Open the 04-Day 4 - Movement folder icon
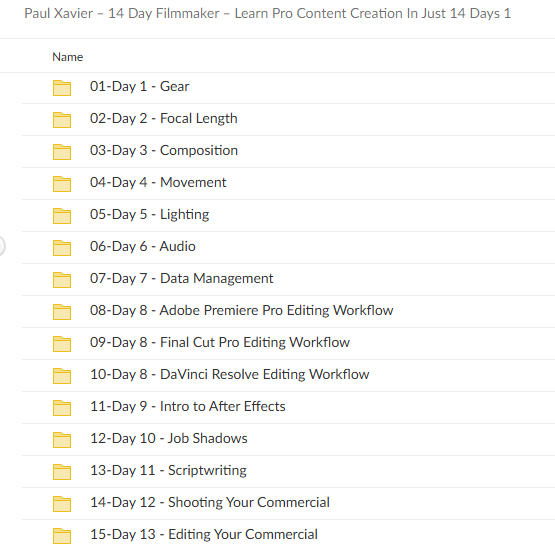Image resolution: width=555 pixels, height=547 pixels. click(x=62, y=183)
